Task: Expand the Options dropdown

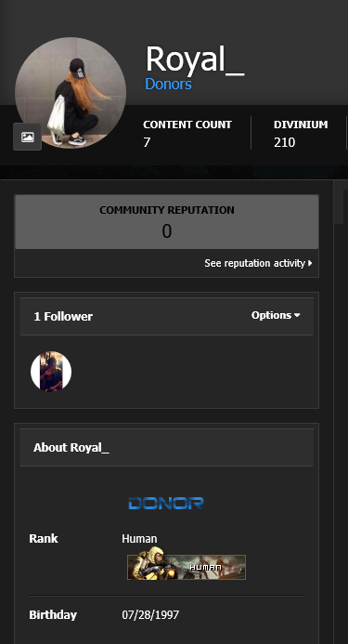Action: tap(276, 315)
